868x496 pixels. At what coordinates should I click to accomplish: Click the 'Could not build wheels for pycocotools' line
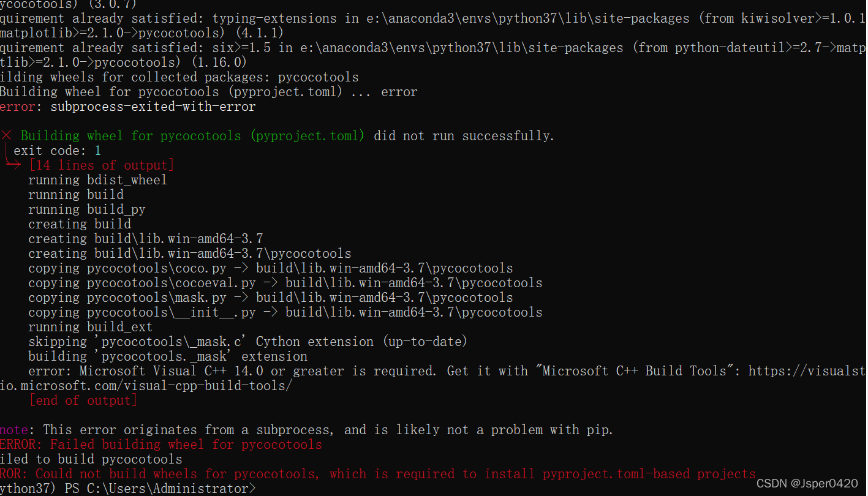click(377, 474)
